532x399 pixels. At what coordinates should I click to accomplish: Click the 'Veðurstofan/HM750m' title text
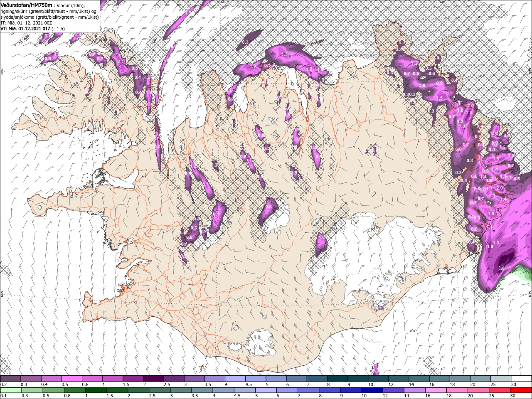click(26, 5)
